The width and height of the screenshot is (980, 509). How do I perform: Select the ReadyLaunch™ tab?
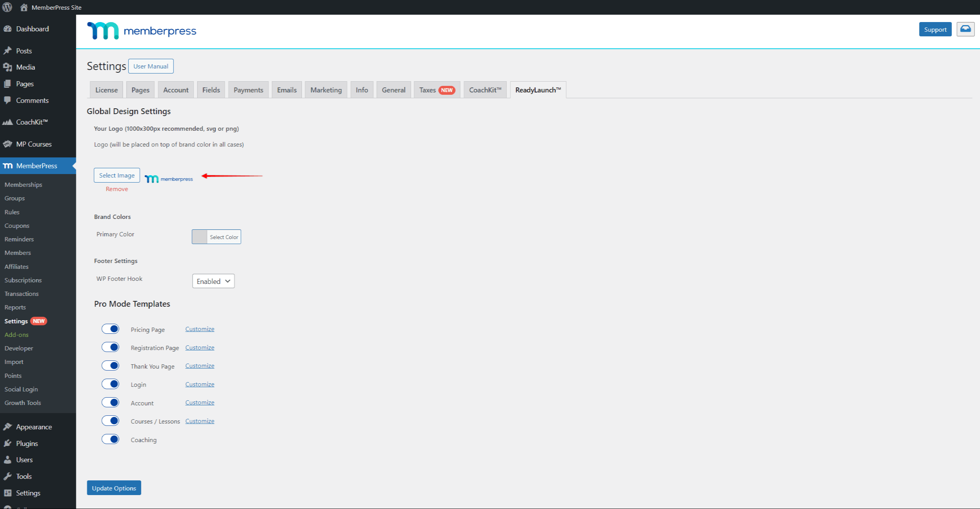538,90
